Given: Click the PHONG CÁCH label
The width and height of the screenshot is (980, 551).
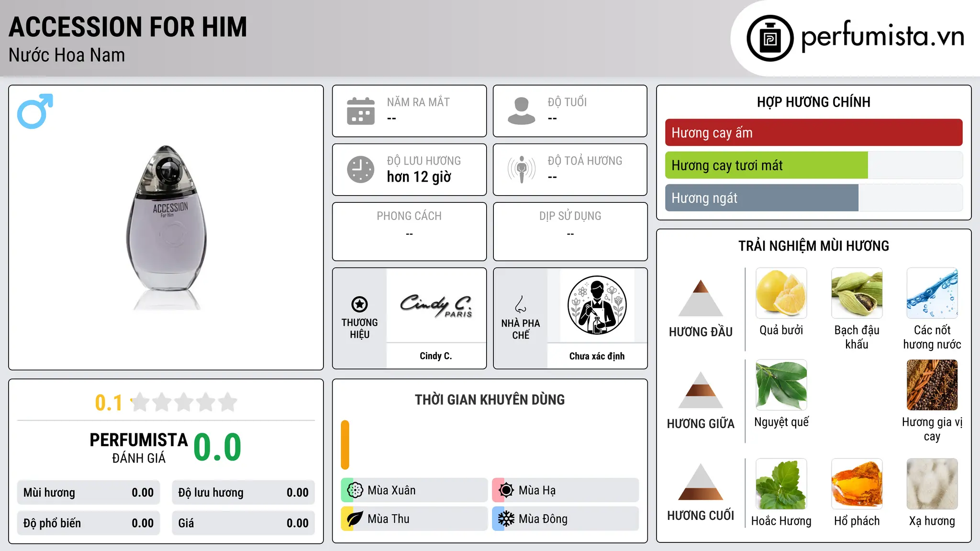Looking at the screenshot, I should point(409,216).
